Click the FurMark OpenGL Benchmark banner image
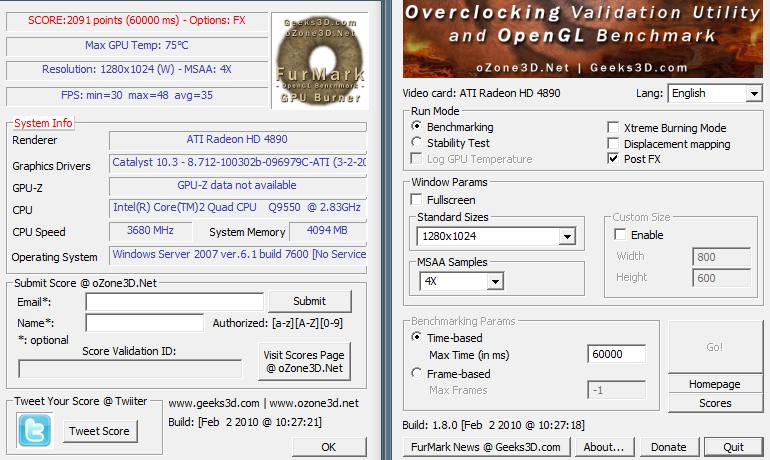 pyautogui.click(x=582, y=39)
